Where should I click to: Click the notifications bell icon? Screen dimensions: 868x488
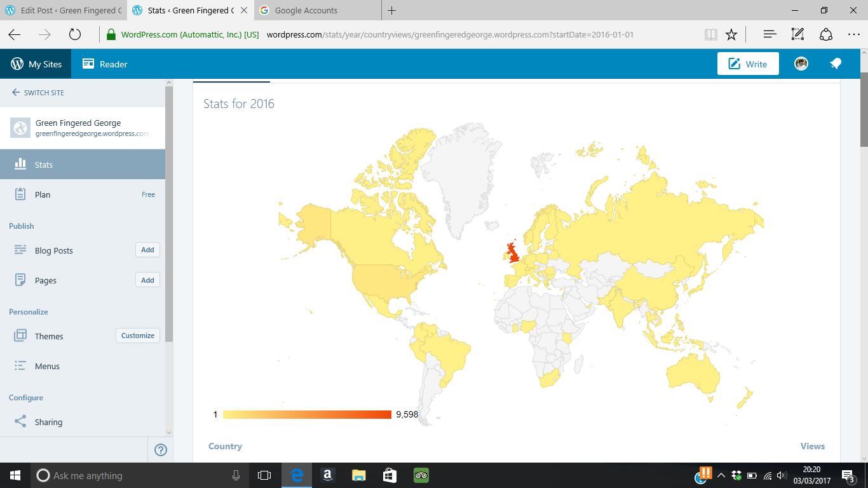tap(836, 64)
